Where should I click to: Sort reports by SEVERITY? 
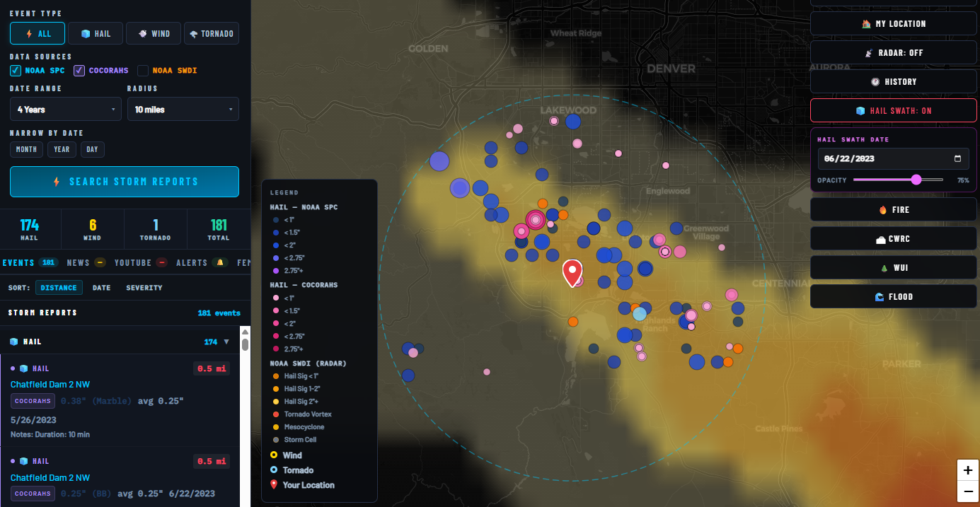tap(144, 288)
